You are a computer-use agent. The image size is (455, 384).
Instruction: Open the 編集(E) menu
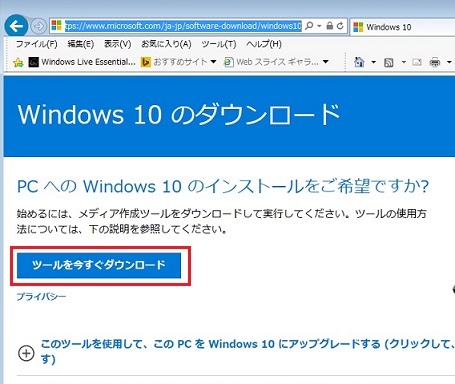[x=81, y=44]
